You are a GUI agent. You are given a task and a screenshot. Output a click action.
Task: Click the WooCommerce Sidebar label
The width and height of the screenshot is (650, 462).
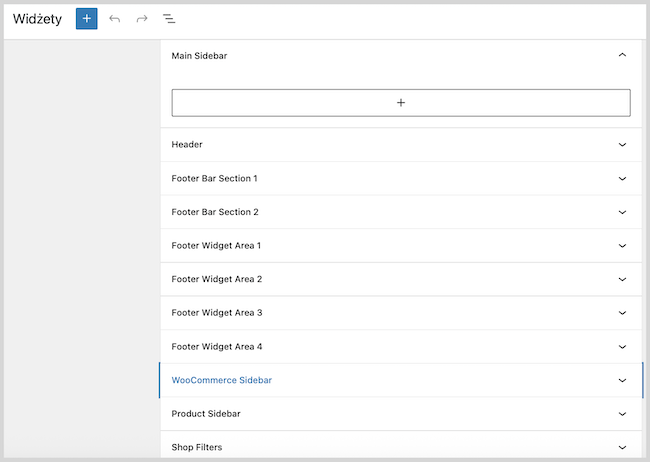[x=222, y=380]
